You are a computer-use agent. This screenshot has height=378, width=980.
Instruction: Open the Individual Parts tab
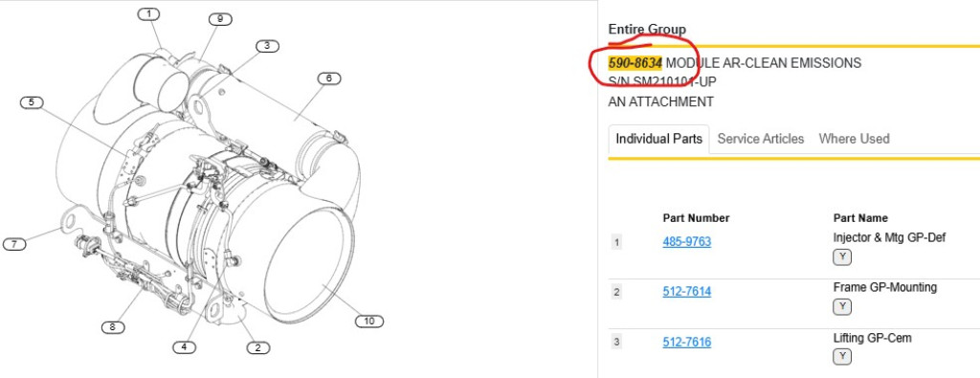click(658, 139)
